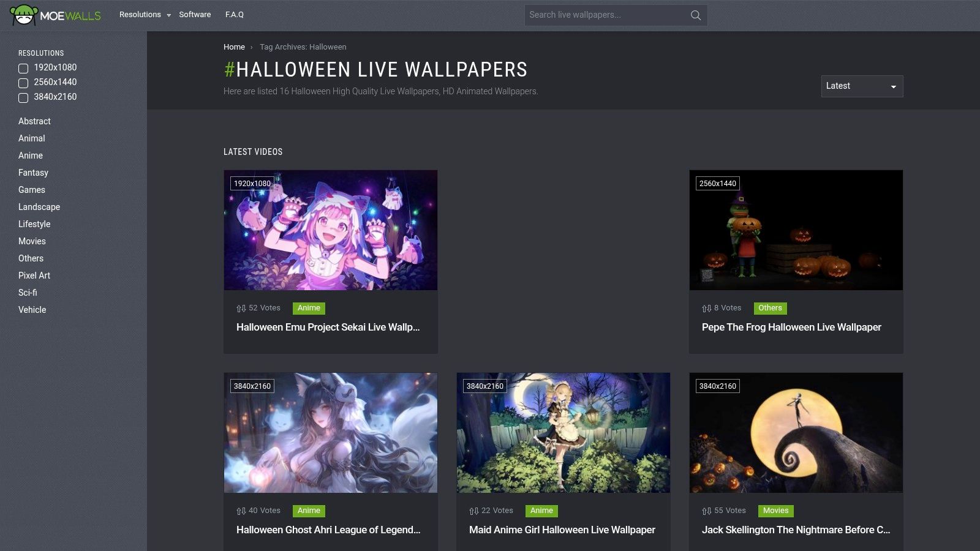Screen dimensions: 980x551
Task: Select the Sci-fi category
Action: (28, 293)
